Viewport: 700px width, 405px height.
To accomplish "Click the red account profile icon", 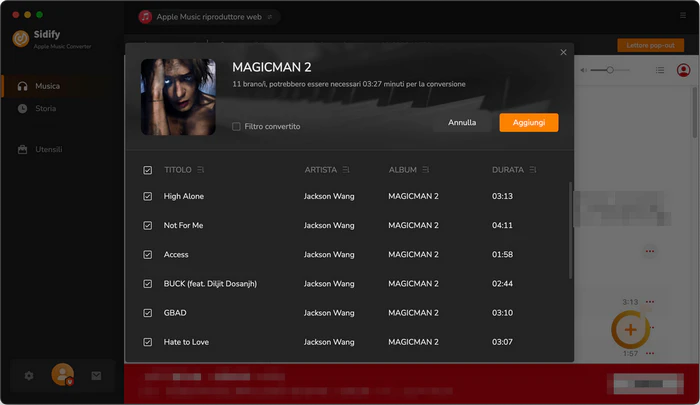I will point(683,70).
